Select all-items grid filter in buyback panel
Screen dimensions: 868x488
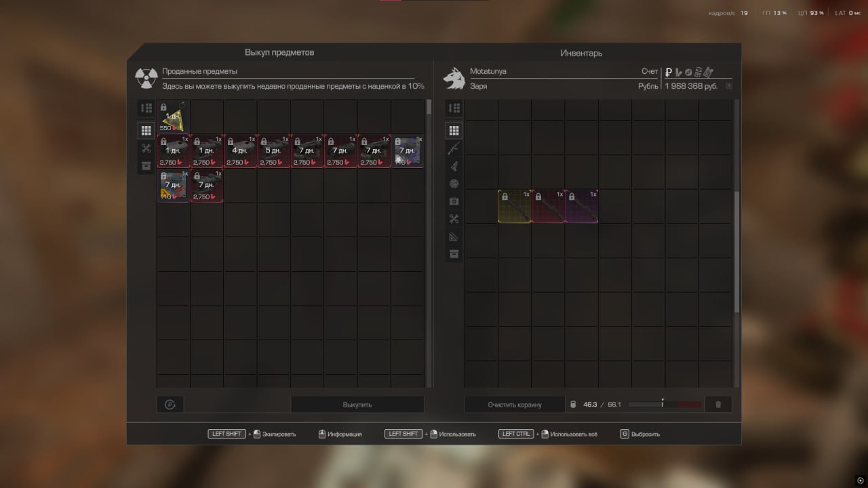click(146, 130)
